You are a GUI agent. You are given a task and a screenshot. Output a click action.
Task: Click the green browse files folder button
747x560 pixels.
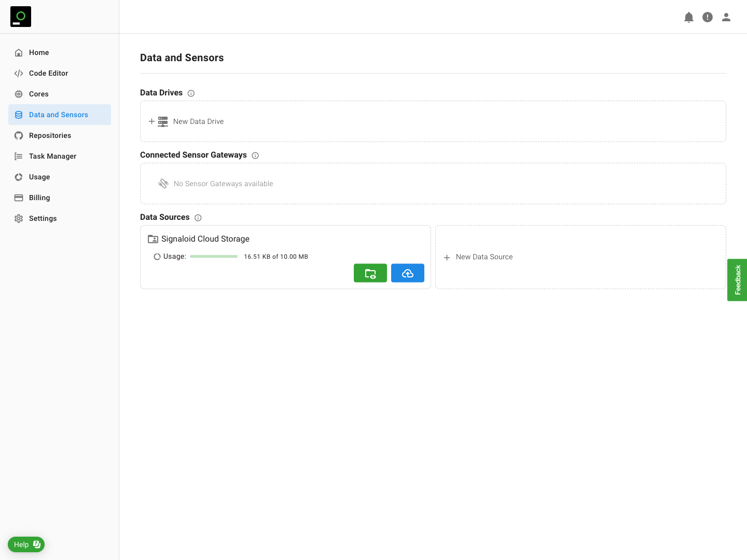click(x=370, y=273)
